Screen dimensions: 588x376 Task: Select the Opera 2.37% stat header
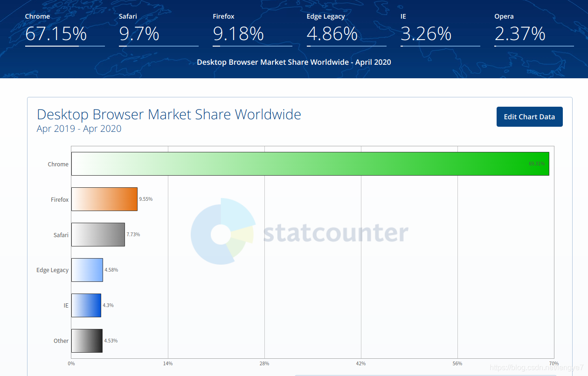[x=534, y=29]
